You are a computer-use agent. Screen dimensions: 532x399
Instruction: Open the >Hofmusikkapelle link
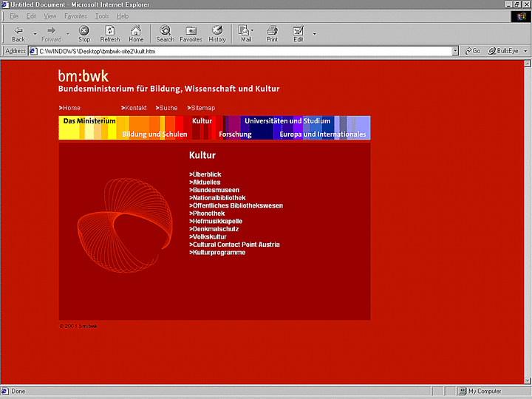coord(216,221)
